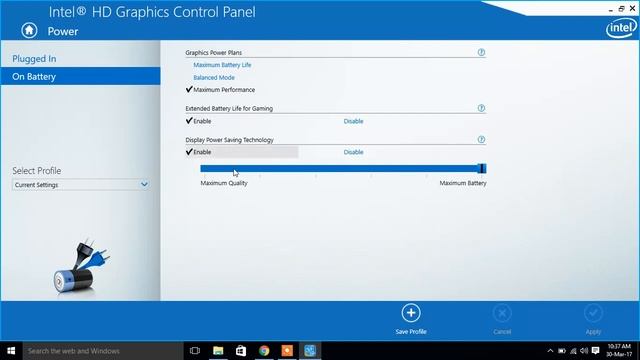This screenshot has height=360, width=640.
Task: Click the power saving slider track middle
Action: pyautogui.click(x=343, y=169)
